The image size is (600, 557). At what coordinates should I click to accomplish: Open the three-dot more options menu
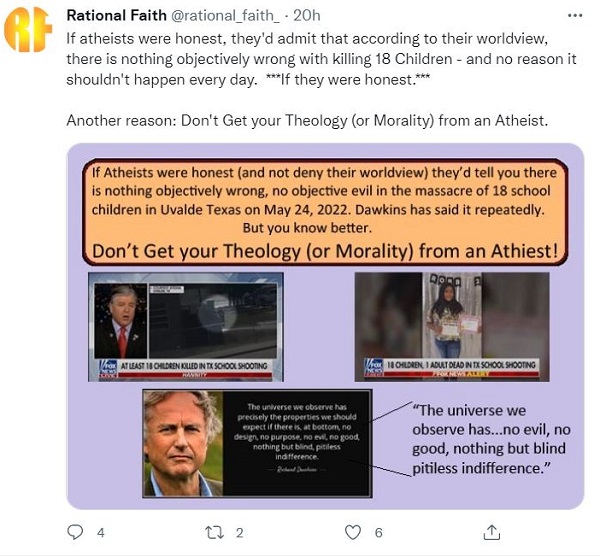[x=575, y=16]
